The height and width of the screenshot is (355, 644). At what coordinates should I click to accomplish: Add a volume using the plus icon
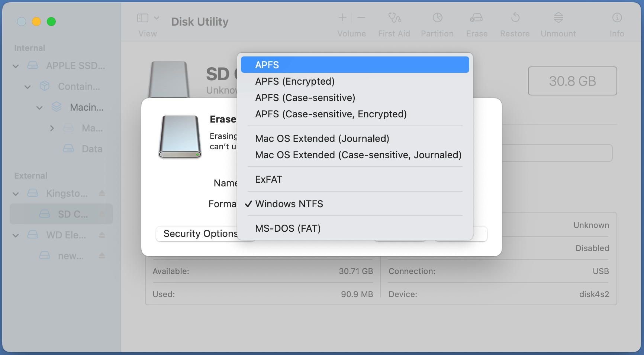coord(342,17)
